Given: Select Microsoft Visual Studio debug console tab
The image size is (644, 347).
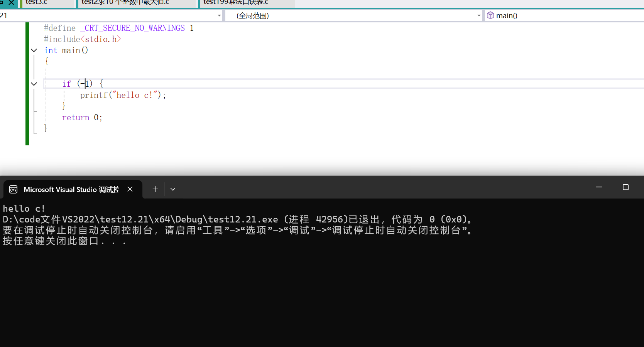Looking at the screenshot, I should [x=73, y=189].
